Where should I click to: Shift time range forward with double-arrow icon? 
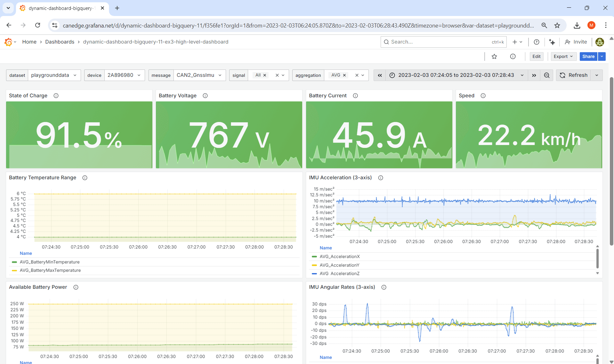click(x=534, y=75)
